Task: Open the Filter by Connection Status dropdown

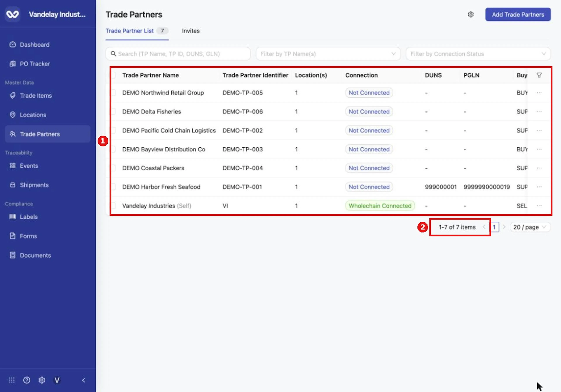Action: tap(478, 54)
